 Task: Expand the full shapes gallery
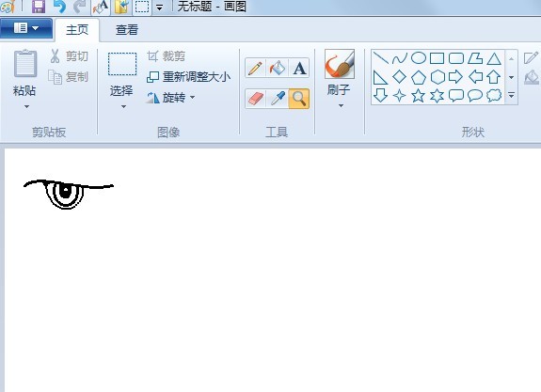511,95
